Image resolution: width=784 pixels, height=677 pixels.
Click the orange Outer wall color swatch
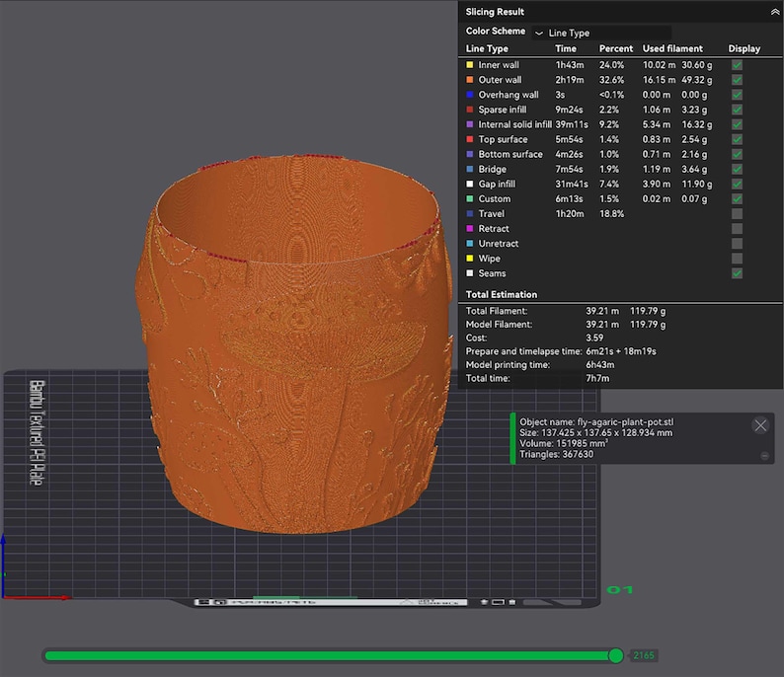coord(469,79)
